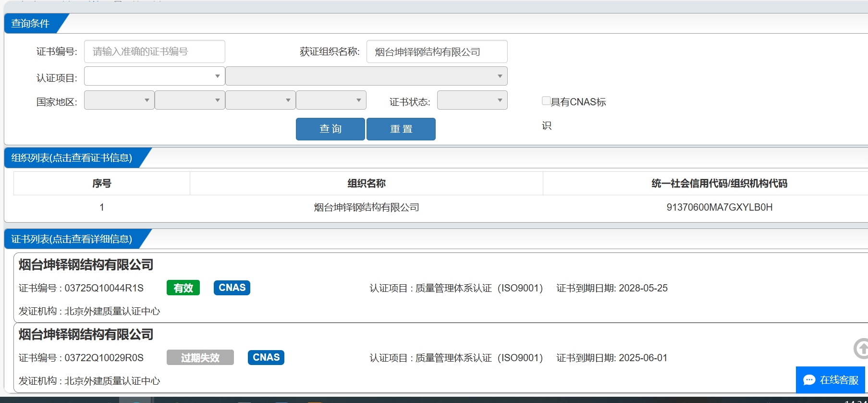Open the first 国家地区 dropdown
The width and height of the screenshot is (868, 403).
coord(119,100)
